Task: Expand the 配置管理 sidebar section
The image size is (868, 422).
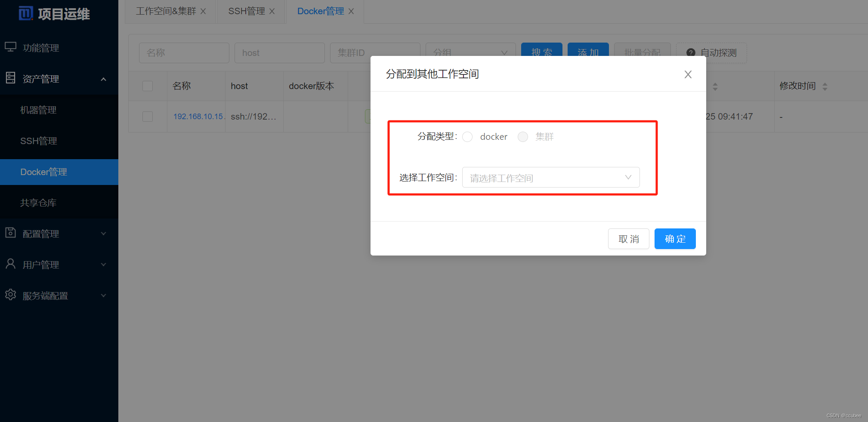Action: [x=103, y=234]
